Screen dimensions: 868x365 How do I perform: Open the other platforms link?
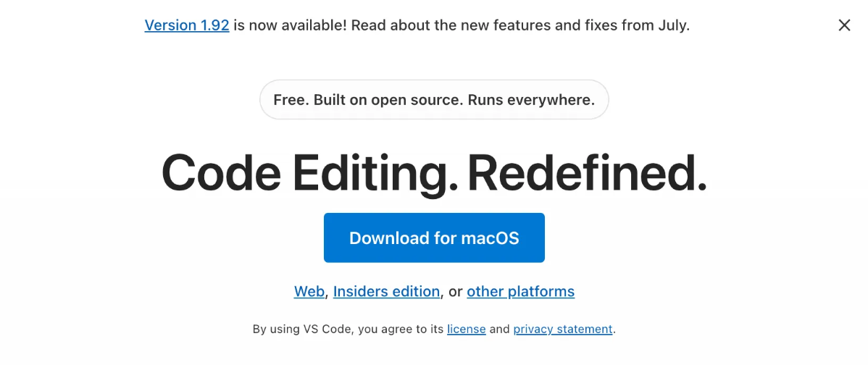click(x=520, y=291)
